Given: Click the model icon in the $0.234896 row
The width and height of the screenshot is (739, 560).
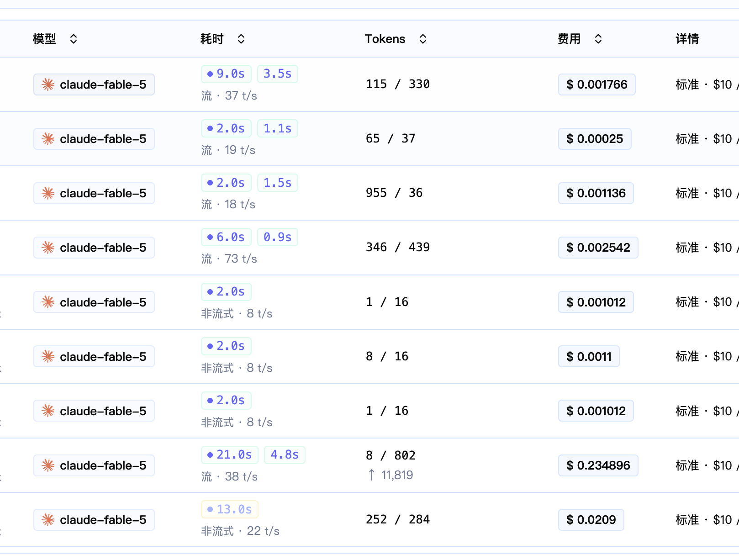Looking at the screenshot, I should click(x=48, y=465).
